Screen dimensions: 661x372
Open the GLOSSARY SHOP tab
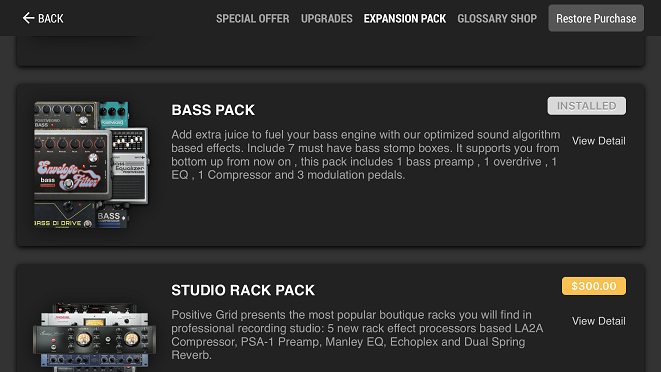pyautogui.click(x=497, y=19)
